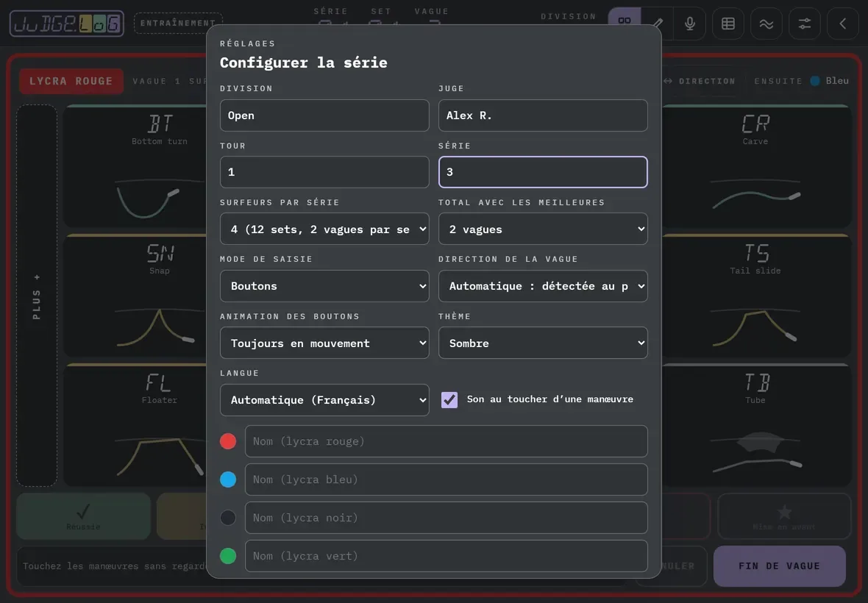Click the star highlight button
The height and width of the screenshot is (603, 868).
pos(784,516)
